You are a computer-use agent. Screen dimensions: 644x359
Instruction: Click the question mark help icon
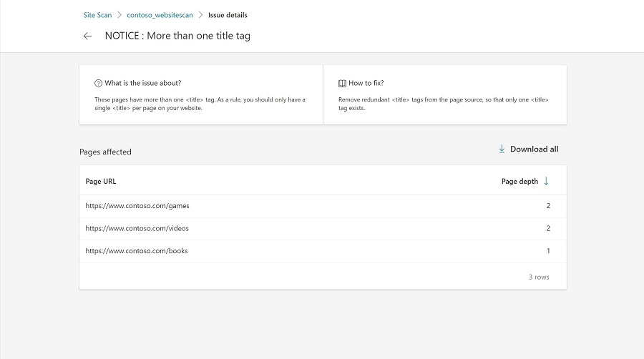pos(98,83)
